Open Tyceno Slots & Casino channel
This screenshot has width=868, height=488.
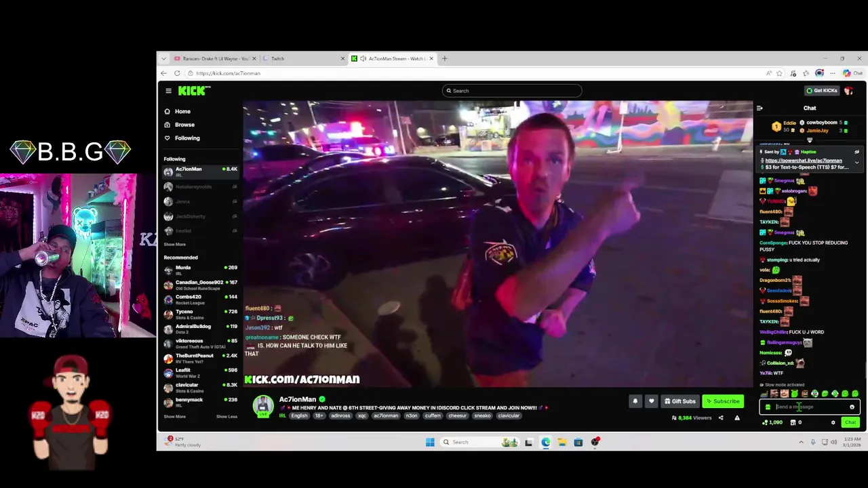[201, 314]
